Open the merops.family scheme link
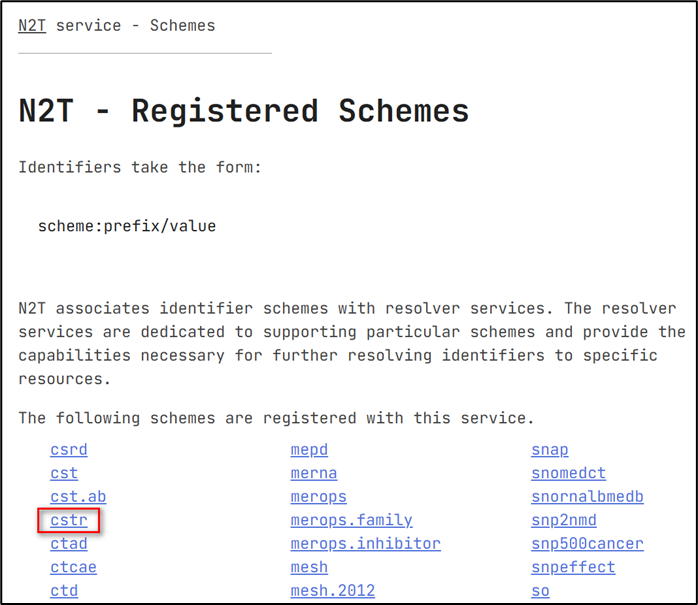 click(x=351, y=520)
